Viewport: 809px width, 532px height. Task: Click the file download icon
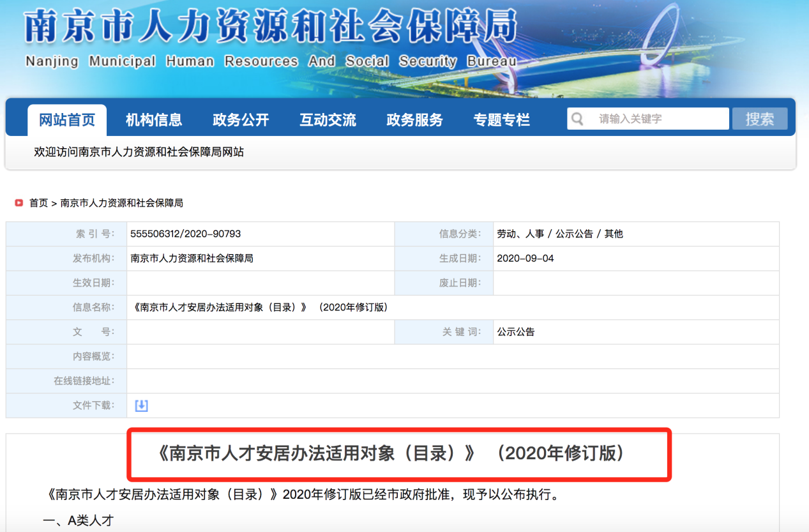click(140, 405)
